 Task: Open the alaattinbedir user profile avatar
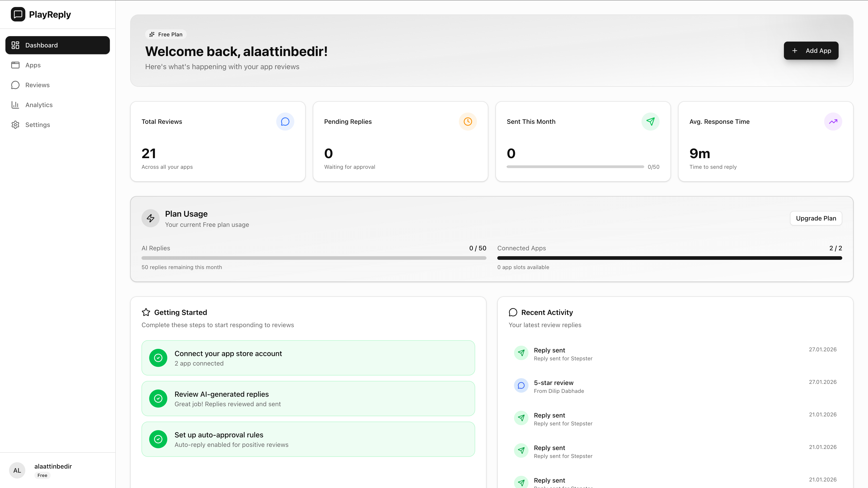17,470
